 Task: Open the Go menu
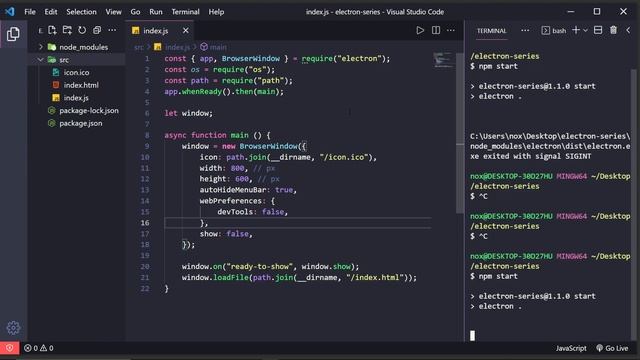pos(135,12)
